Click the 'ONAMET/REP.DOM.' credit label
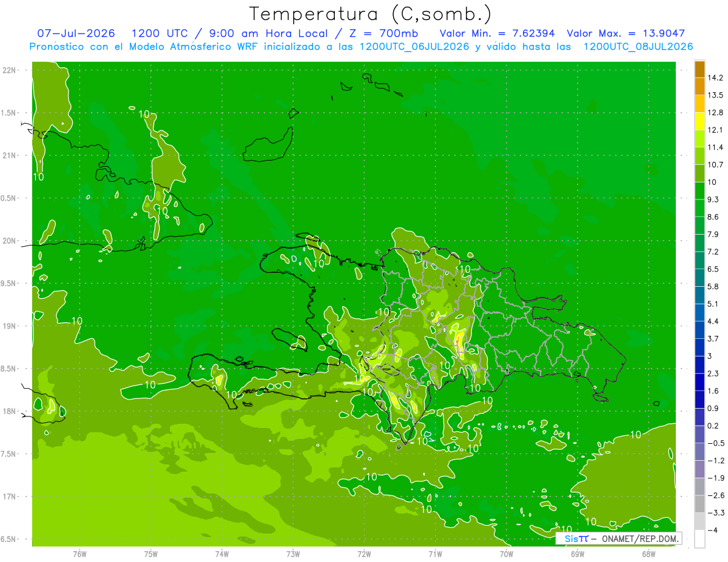Image resolution: width=728 pixels, height=562 pixels. click(639, 538)
